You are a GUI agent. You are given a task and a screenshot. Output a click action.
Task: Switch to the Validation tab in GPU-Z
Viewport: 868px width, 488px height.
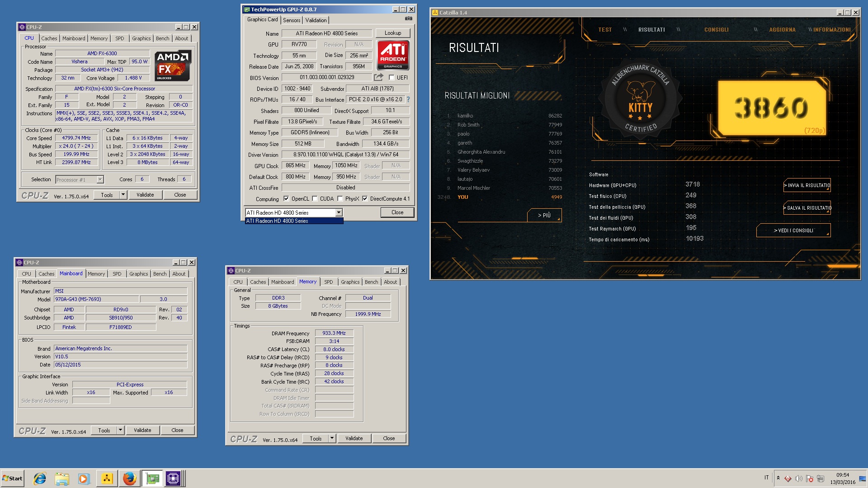(x=316, y=20)
